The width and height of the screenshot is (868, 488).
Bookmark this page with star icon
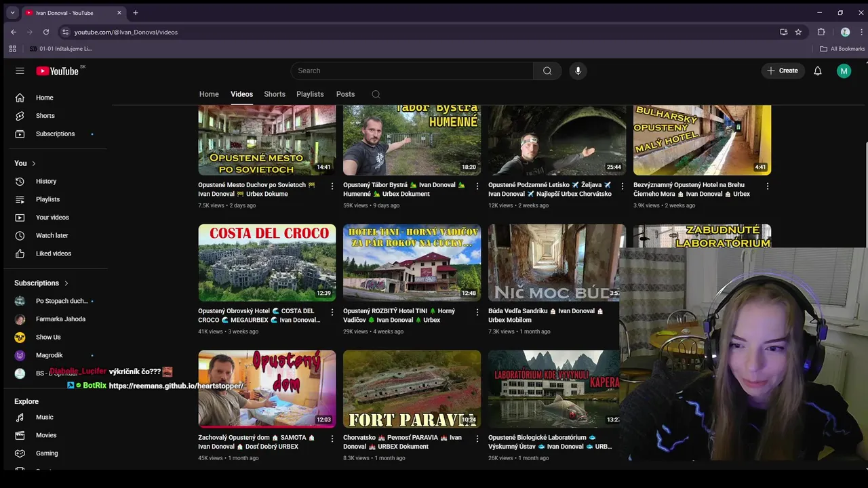click(798, 32)
